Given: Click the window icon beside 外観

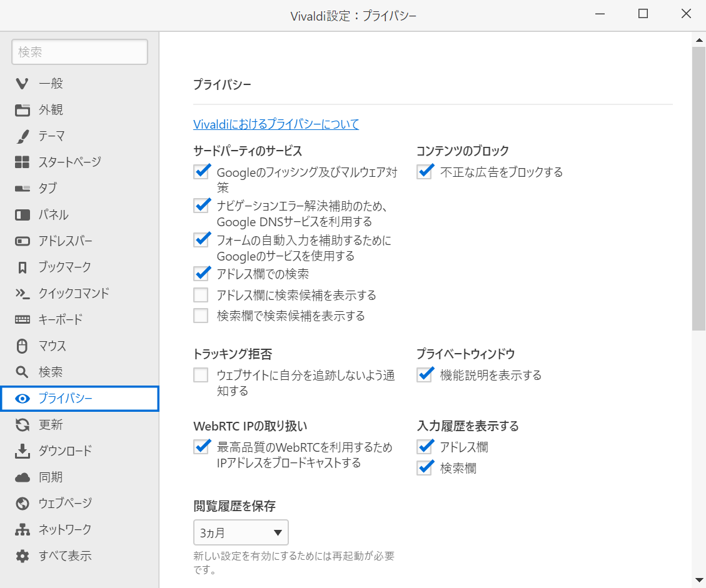Looking at the screenshot, I should point(22,110).
